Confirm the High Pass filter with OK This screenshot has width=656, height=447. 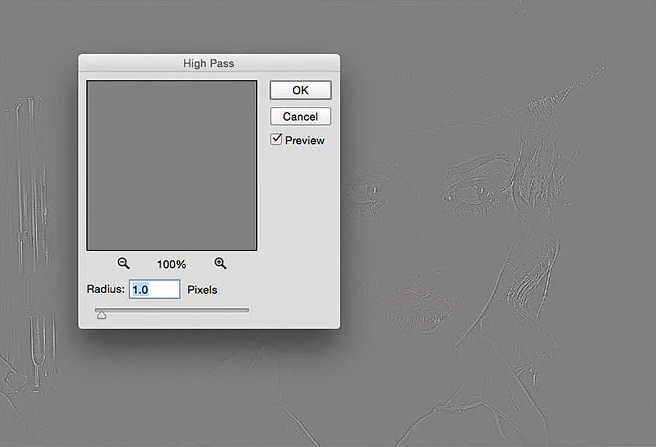click(x=300, y=90)
